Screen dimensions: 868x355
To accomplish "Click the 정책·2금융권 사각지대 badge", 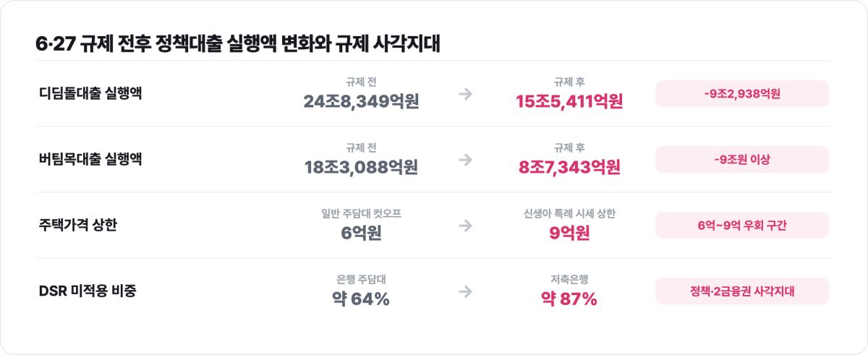I will click(x=742, y=291).
